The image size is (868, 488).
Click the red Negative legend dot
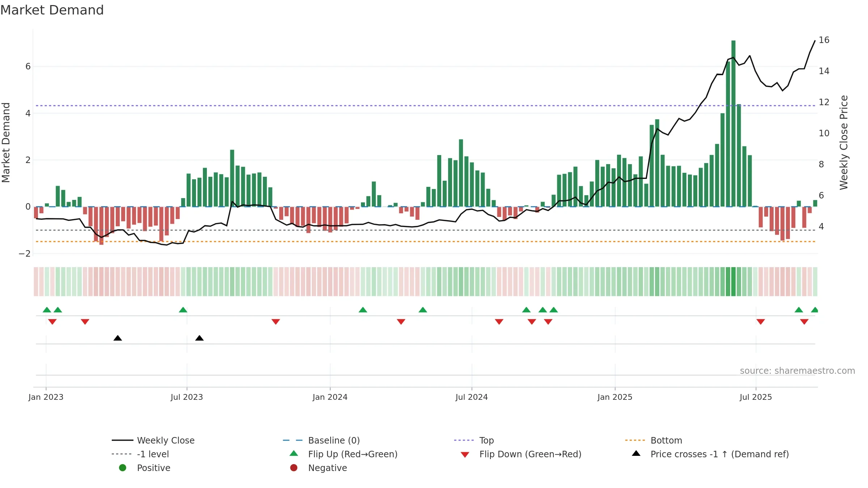[294, 468]
